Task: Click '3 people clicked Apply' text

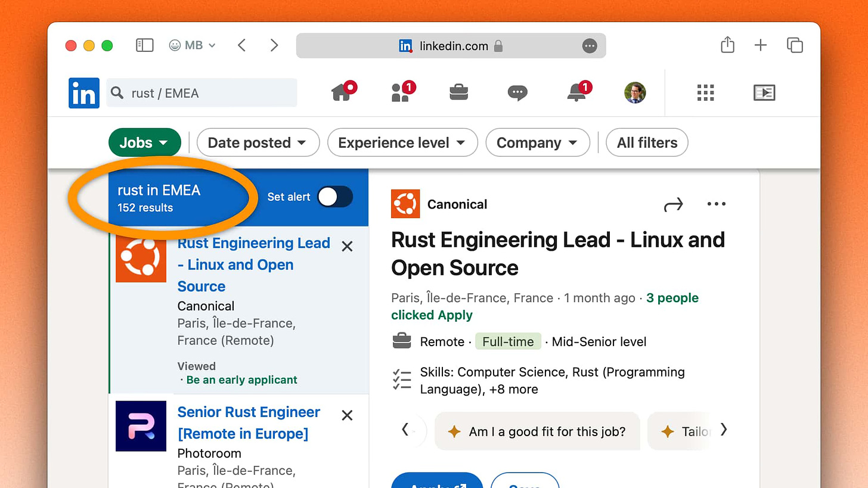Action: pos(545,306)
